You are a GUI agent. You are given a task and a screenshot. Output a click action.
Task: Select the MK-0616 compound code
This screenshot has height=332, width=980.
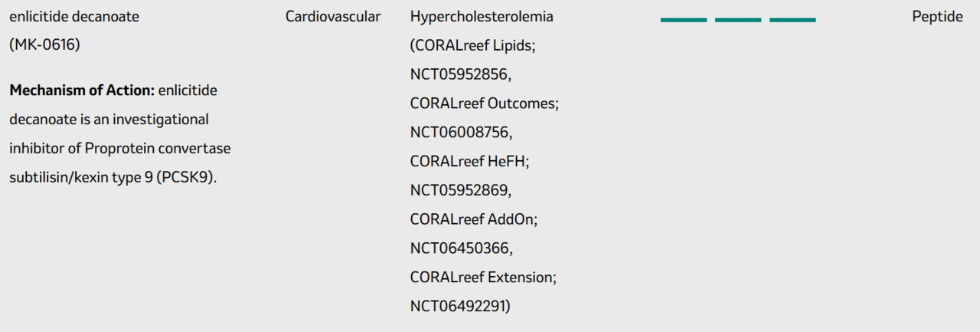[x=44, y=45]
